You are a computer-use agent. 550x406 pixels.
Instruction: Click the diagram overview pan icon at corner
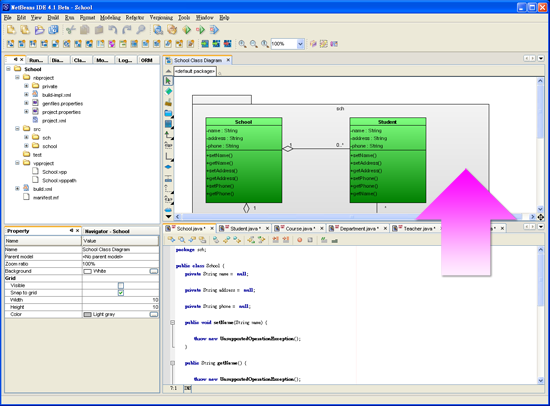[541, 217]
